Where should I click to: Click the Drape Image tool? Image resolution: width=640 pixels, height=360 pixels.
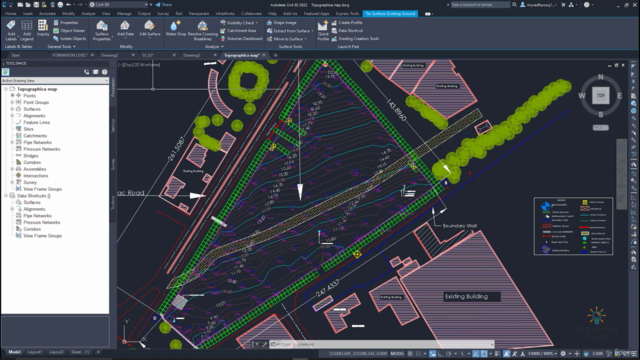pyautogui.click(x=282, y=23)
